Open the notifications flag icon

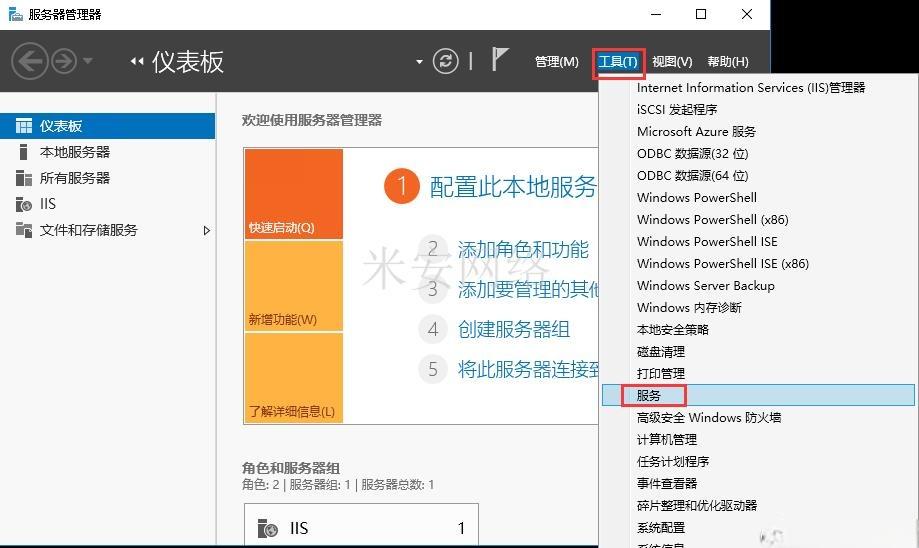click(499, 59)
